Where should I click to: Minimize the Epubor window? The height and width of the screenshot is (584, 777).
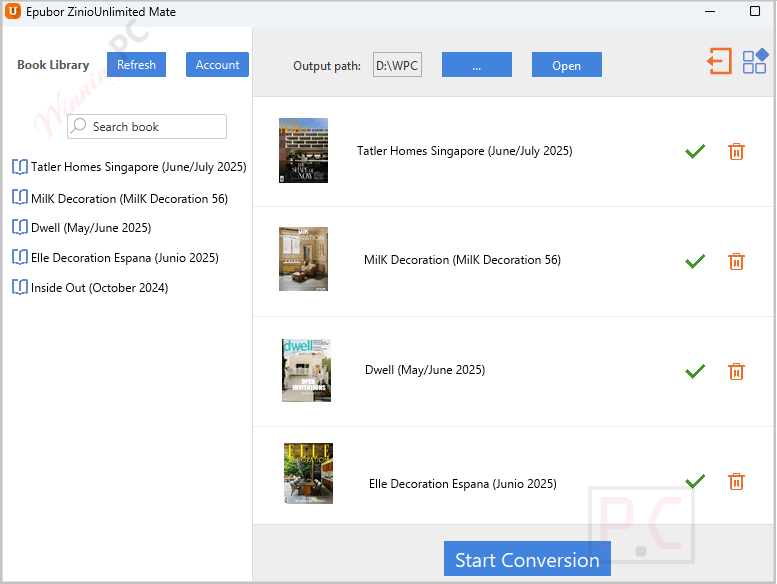coord(710,11)
